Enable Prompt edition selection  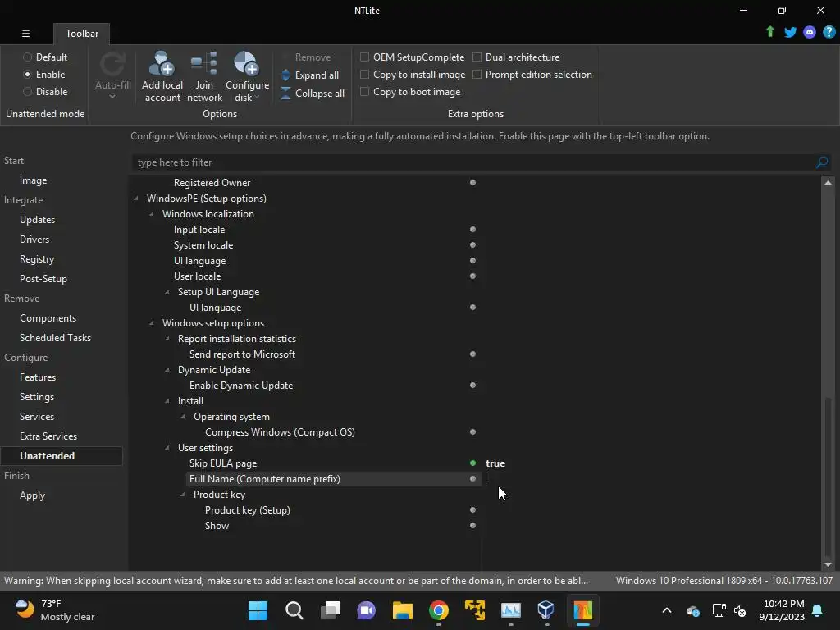pyautogui.click(x=477, y=75)
